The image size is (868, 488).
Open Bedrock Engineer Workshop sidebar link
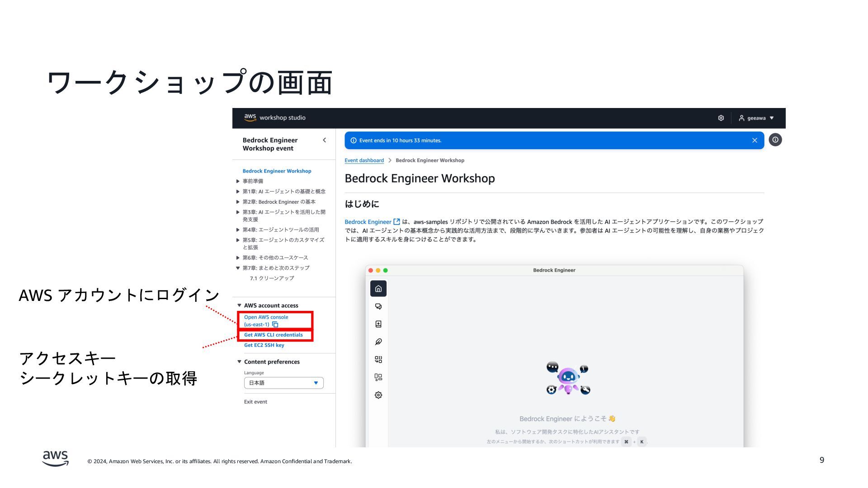tap(277, 171)
